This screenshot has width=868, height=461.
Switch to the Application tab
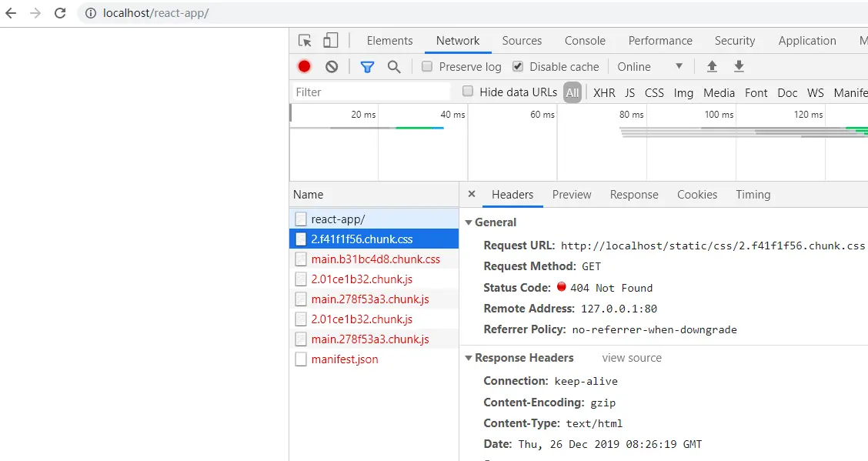coord(807,40)
